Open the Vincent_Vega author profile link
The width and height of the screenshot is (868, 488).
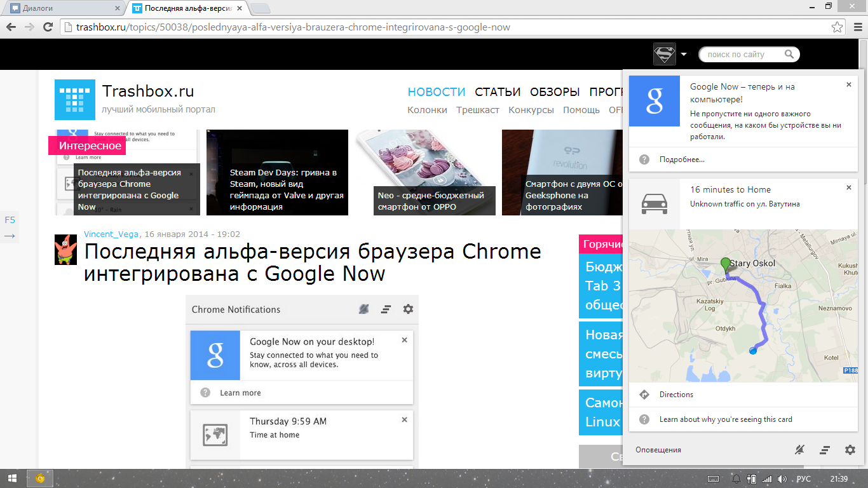112,234
